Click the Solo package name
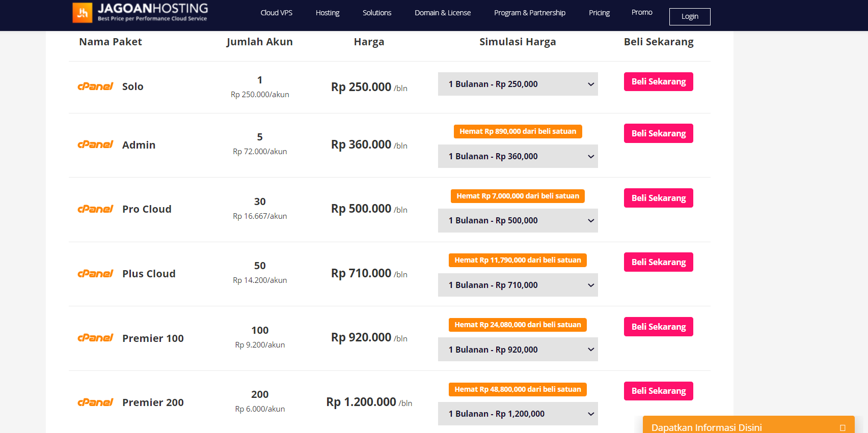868x433 pixels. [x=133, y=86]
